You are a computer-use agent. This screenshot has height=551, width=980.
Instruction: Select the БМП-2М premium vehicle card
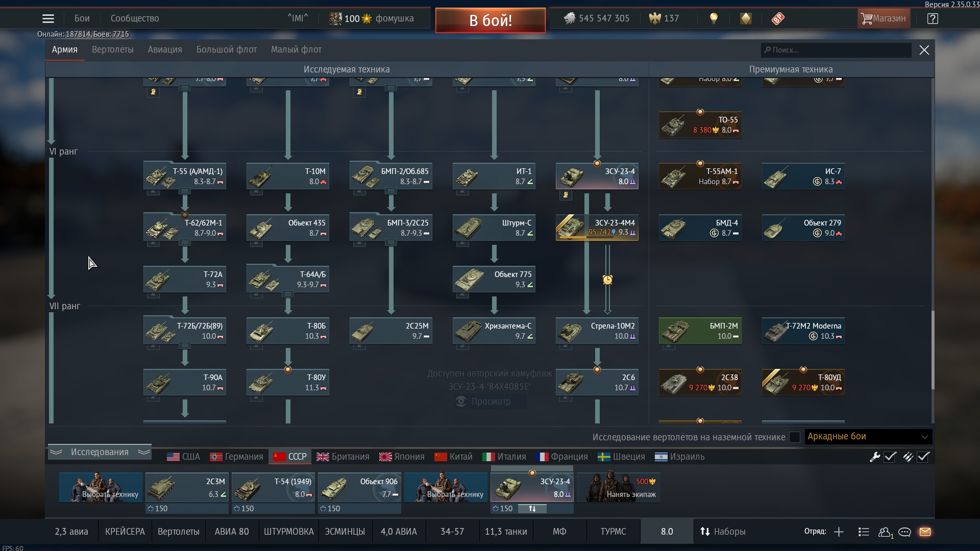tap(700, 331)
